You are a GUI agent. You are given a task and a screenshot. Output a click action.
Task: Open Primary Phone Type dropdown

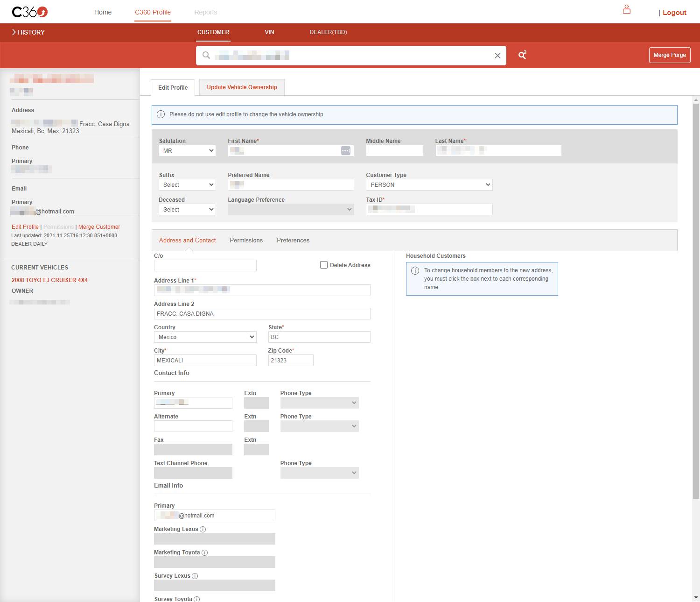tap(319, 403)
